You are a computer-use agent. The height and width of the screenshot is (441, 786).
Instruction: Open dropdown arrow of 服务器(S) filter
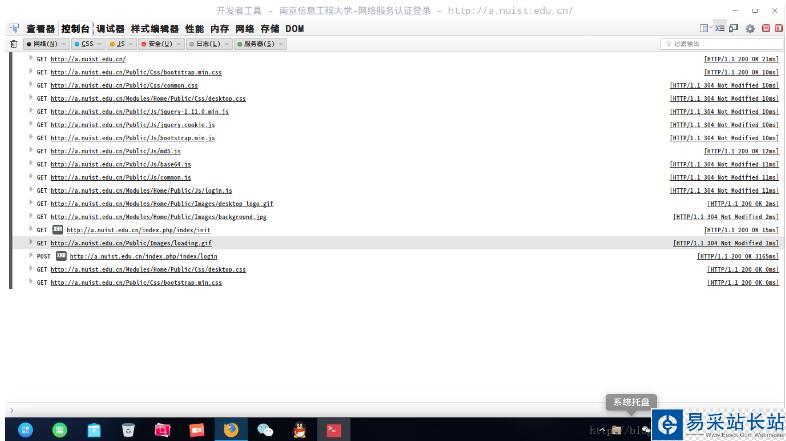[x=281, y=44]
